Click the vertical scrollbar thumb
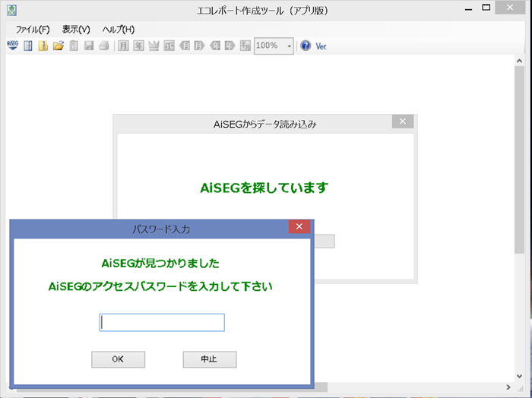The height and width of the screenshot is (398, 532). (x=519, y=160)
